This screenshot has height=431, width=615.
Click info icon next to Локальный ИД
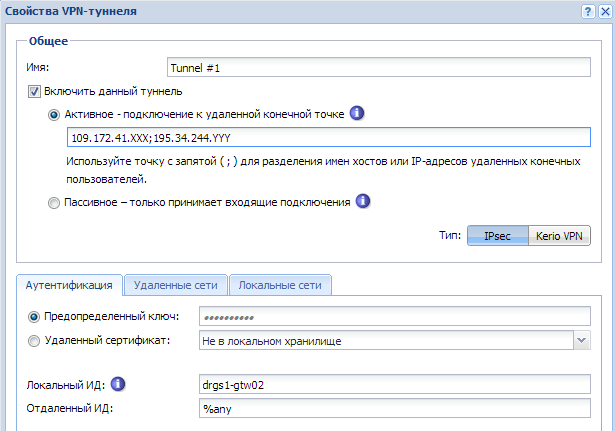pyautogui.click(x=117, y=384)
